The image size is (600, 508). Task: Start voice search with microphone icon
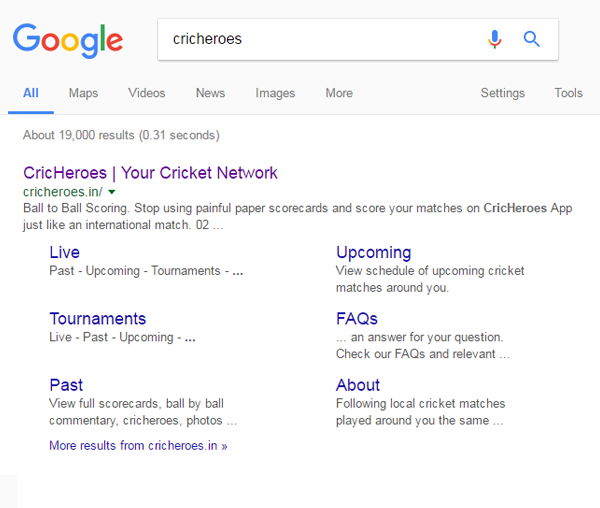tap(494, 39)
